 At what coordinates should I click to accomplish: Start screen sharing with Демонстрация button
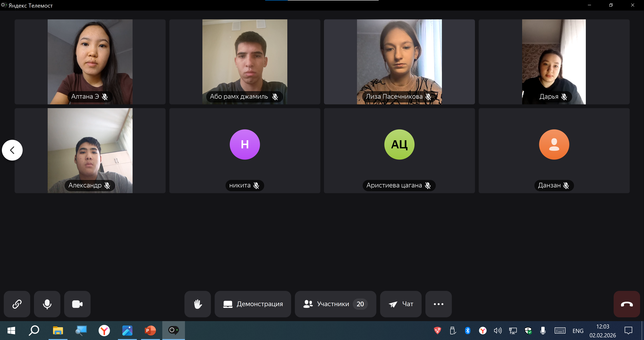(x=253, y=304)
